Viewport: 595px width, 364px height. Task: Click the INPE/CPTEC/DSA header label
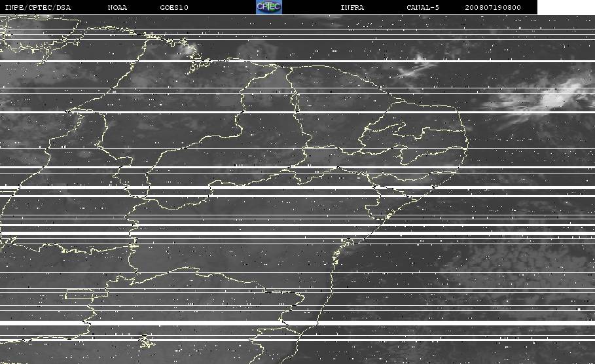point(37,7)
